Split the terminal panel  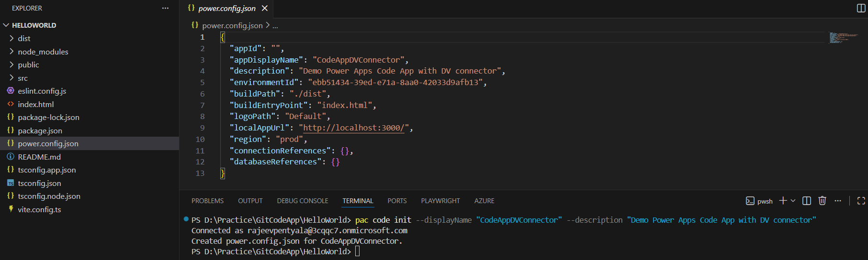[x=807, y=201]
